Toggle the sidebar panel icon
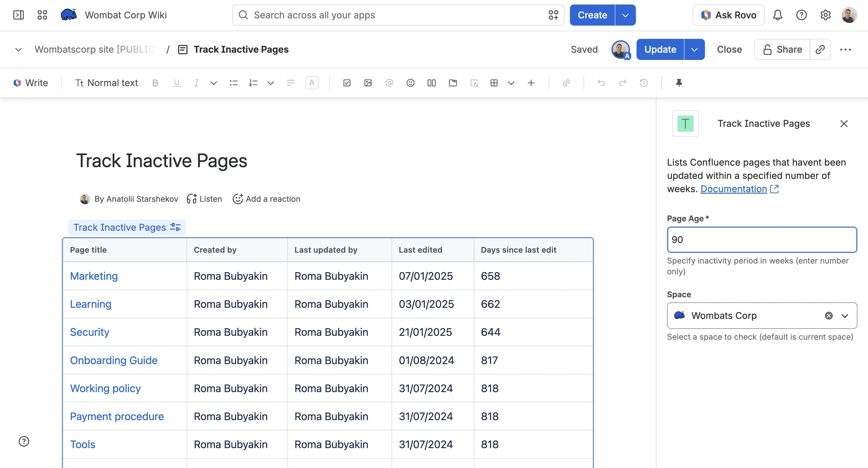868x468 pixels. [18, 15]
